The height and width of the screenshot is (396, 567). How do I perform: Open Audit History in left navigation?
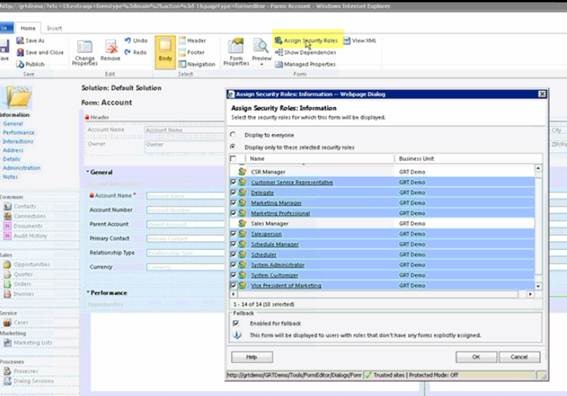coord(26,235)
